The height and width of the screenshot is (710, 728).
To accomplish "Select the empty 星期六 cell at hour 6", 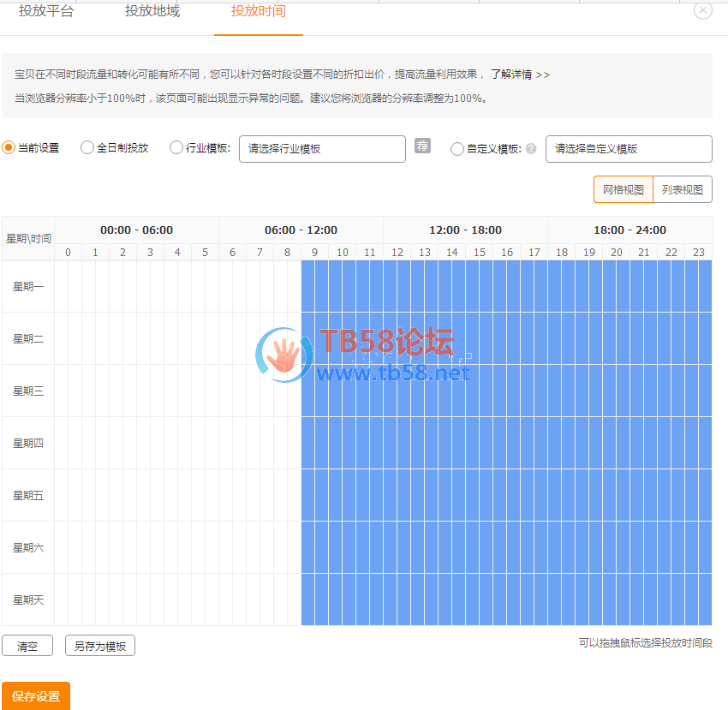I will tap(233, 547).
